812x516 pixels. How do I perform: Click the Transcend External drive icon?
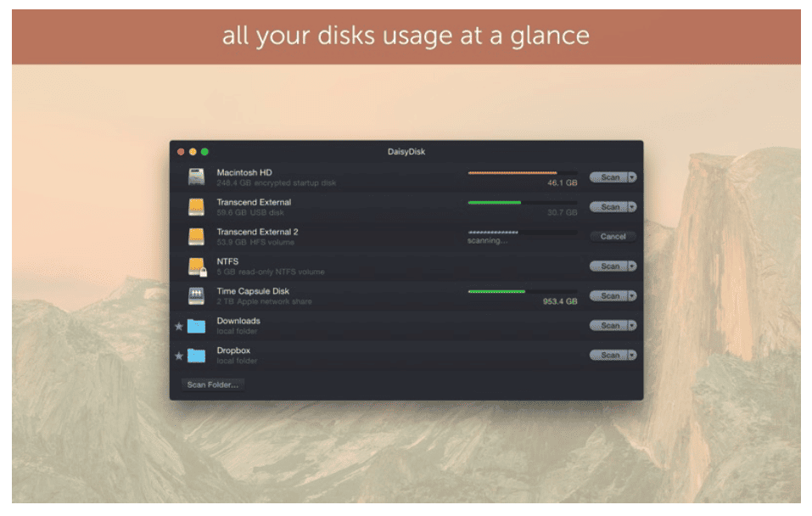point(196,207)
